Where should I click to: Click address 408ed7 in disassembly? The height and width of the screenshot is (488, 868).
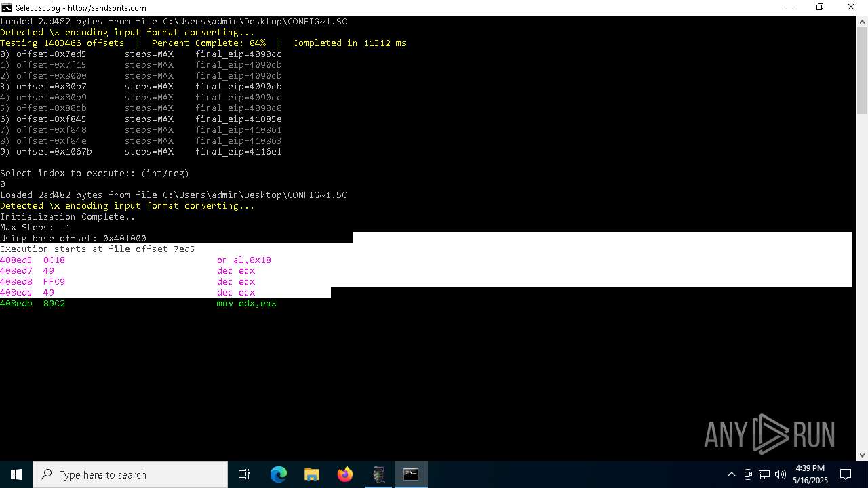[16, 271]
